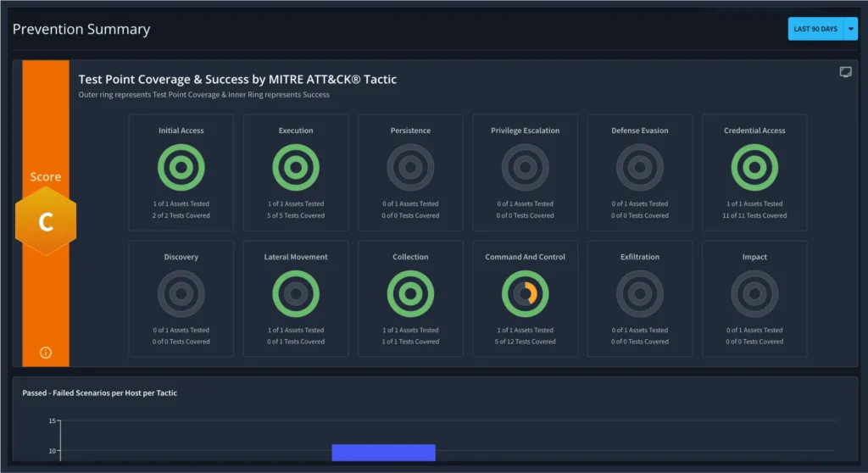
Task: Select the Persistence tactic card
Action: point(410,173)
